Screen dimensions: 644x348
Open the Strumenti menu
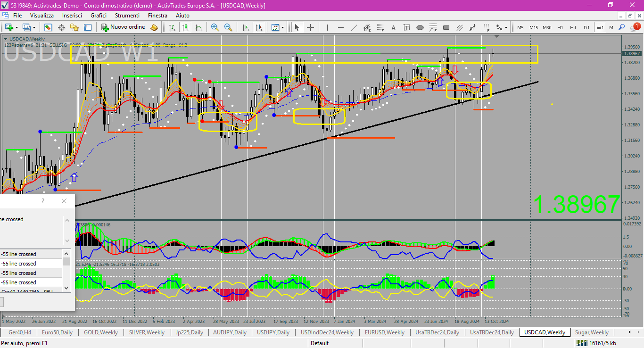(127, 16)
